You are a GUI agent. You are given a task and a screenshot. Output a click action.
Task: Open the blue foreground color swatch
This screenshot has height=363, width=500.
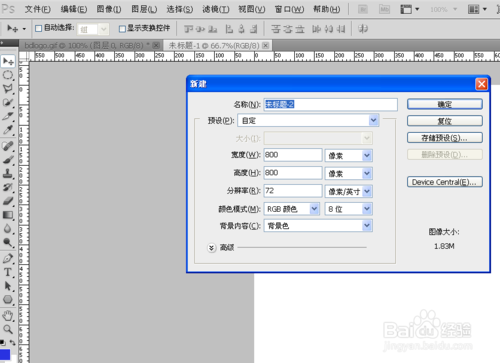tap(5, 355)
